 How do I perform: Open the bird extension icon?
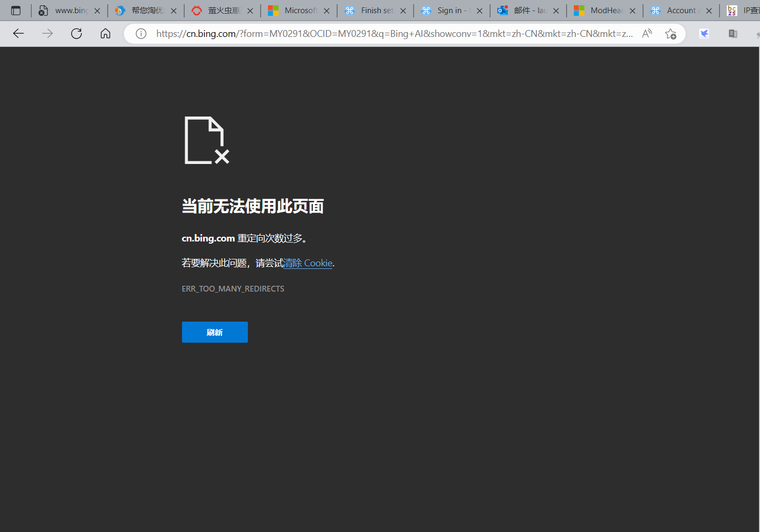pos(704,34)
